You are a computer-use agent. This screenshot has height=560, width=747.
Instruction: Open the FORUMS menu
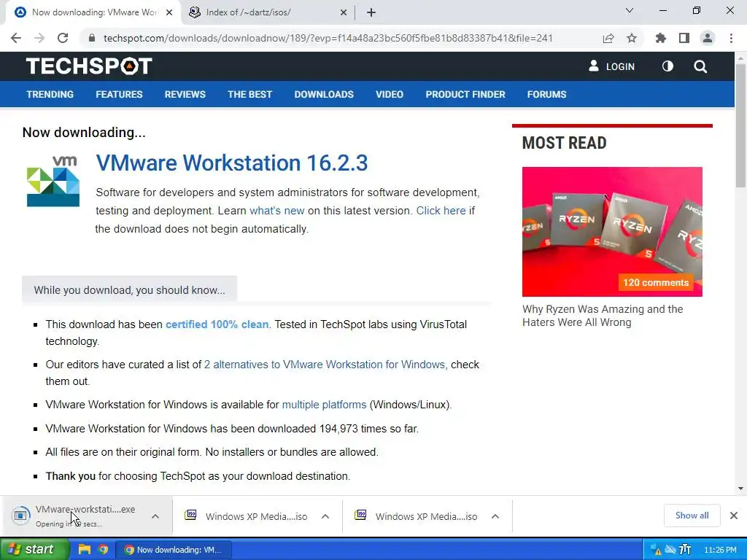547,94
